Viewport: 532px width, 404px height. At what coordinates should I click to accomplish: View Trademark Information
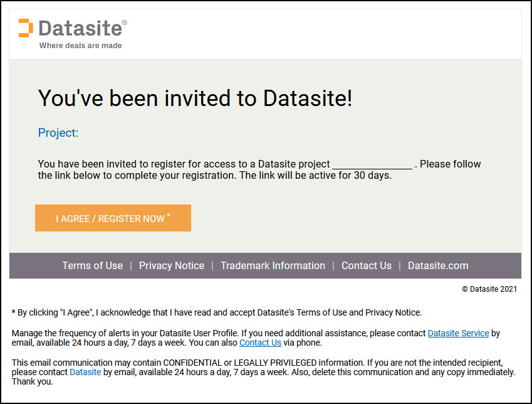(x=273, y=265)
